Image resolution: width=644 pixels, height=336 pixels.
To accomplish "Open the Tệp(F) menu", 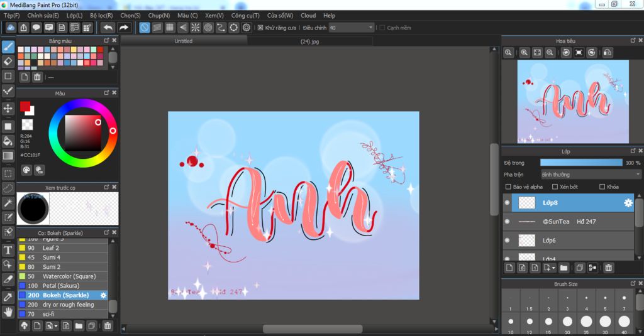I will (11, 16).
